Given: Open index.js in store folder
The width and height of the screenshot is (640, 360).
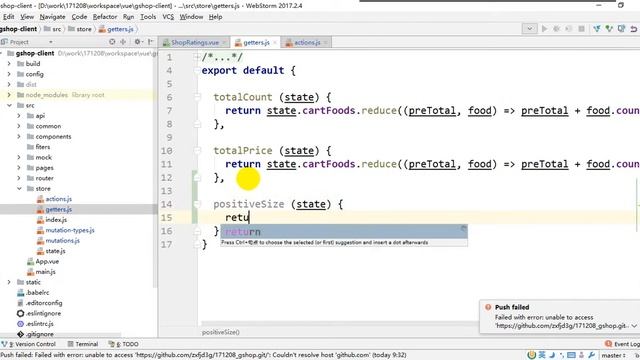Looking at the screenshot, I should tap(56, 220).
